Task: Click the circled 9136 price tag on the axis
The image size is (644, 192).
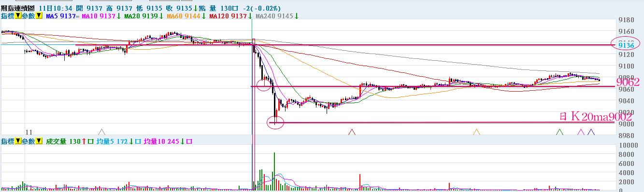Action: pos(626,44)
